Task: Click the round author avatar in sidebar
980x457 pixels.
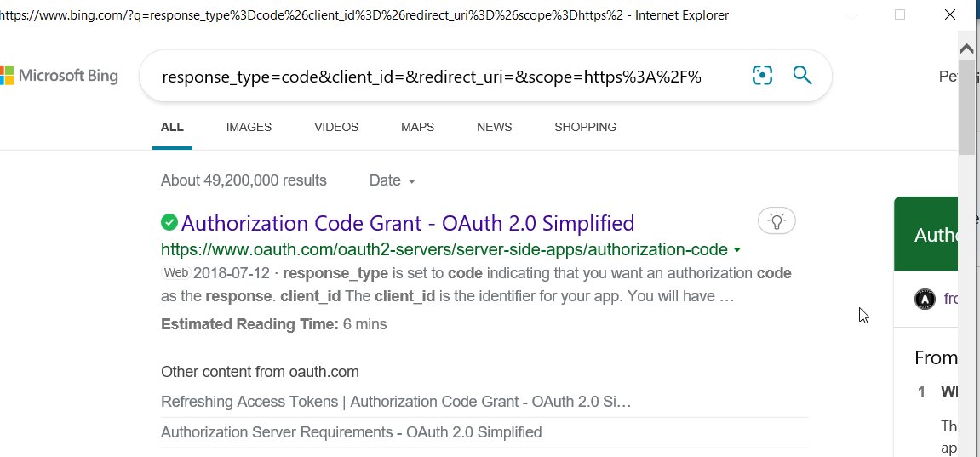Action: 925,299
